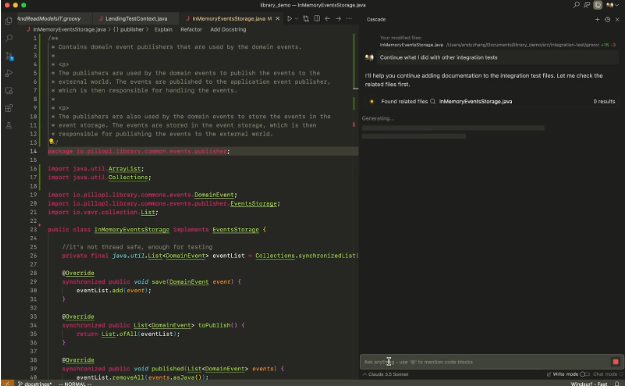627x388 pixels.
Task: Click the package declaration on line 14
Action: pos(139,152)
